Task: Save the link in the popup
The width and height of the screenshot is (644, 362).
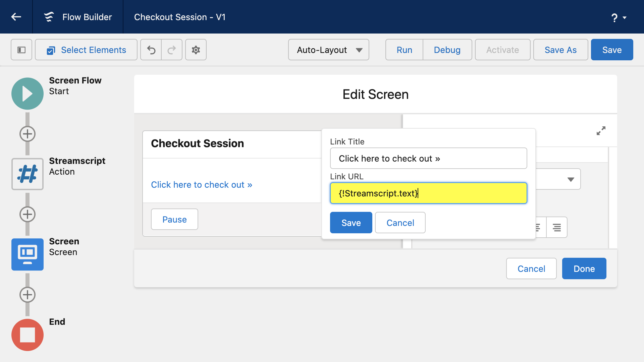Action: pos(351,223)
